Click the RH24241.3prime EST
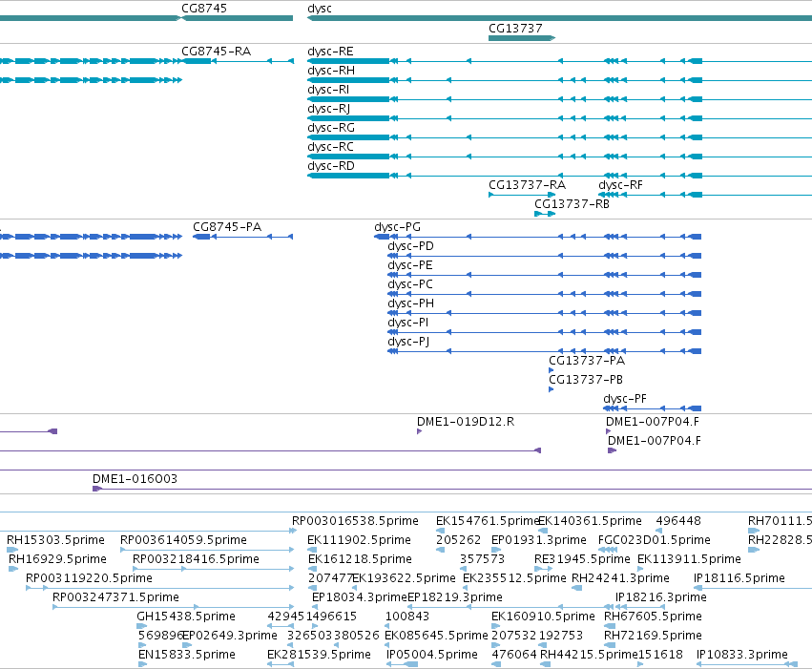The height and width of the screenshot is (669, 812). (x=620, y=578)
